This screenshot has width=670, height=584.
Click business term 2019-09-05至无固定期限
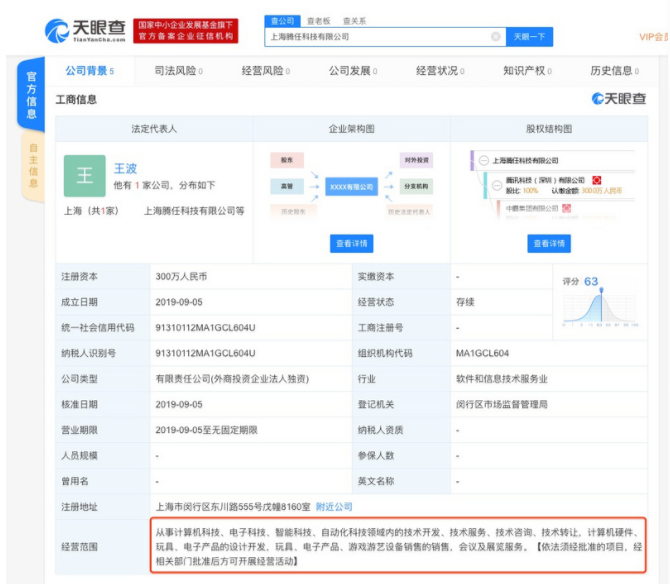[x=206, y=430]
